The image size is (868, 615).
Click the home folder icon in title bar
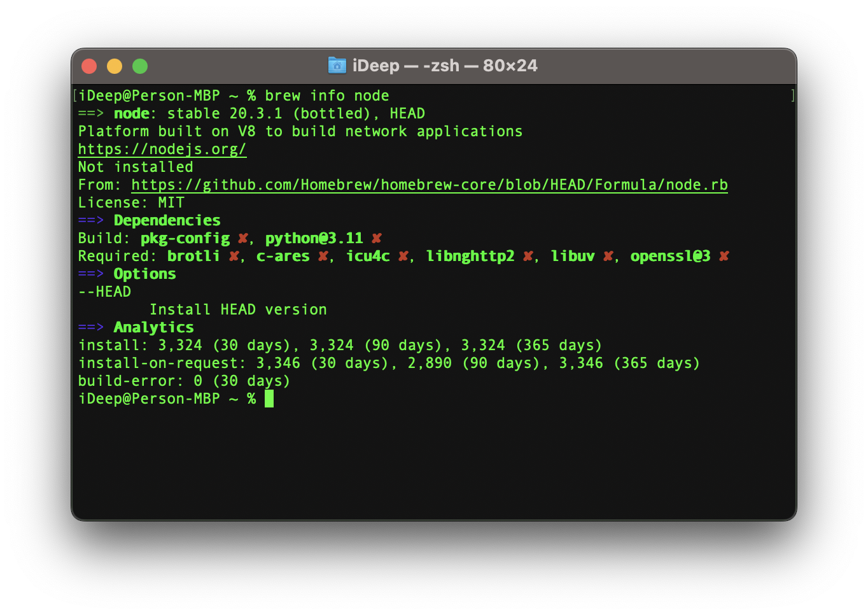point(337,66)
